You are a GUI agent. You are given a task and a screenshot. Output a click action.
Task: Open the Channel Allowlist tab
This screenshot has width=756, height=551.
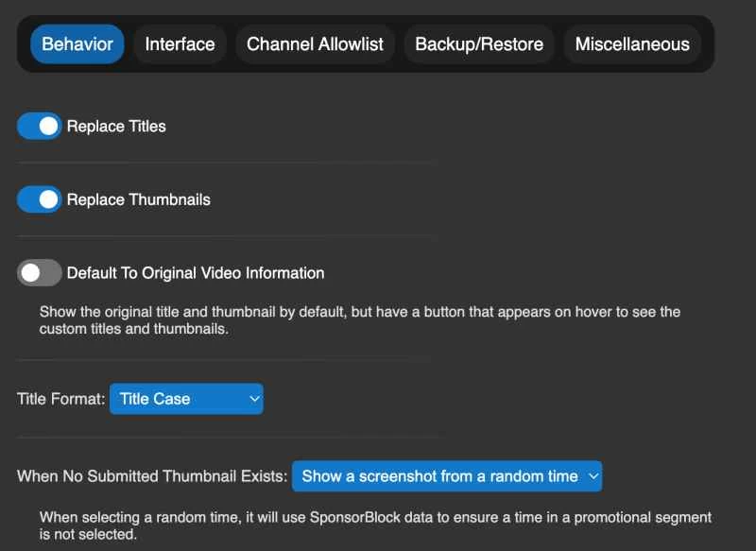tap(315, 43)
